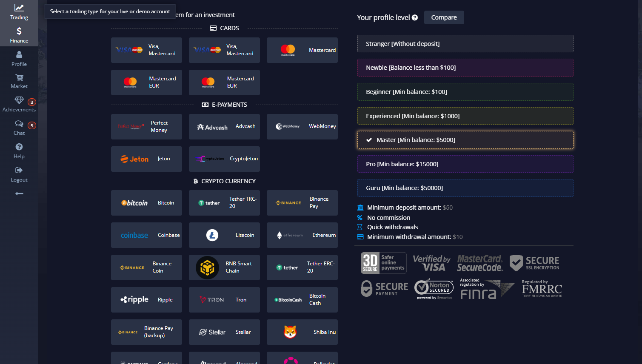The image size is (642, 364).
Task: Choose Ethereum deposit option
Action: (302, 235)
